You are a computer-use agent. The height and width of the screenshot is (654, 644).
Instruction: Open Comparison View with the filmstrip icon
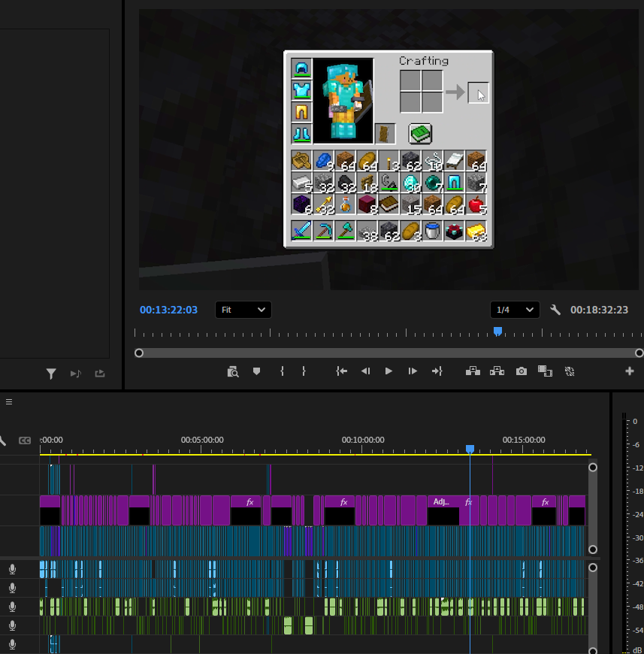[x=545, y=371]
